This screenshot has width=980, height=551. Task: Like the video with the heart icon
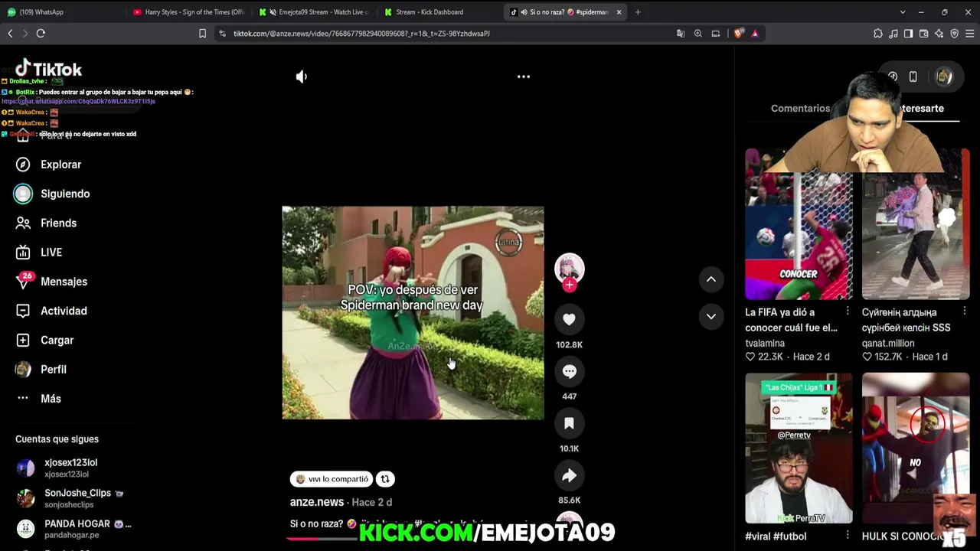569,320
